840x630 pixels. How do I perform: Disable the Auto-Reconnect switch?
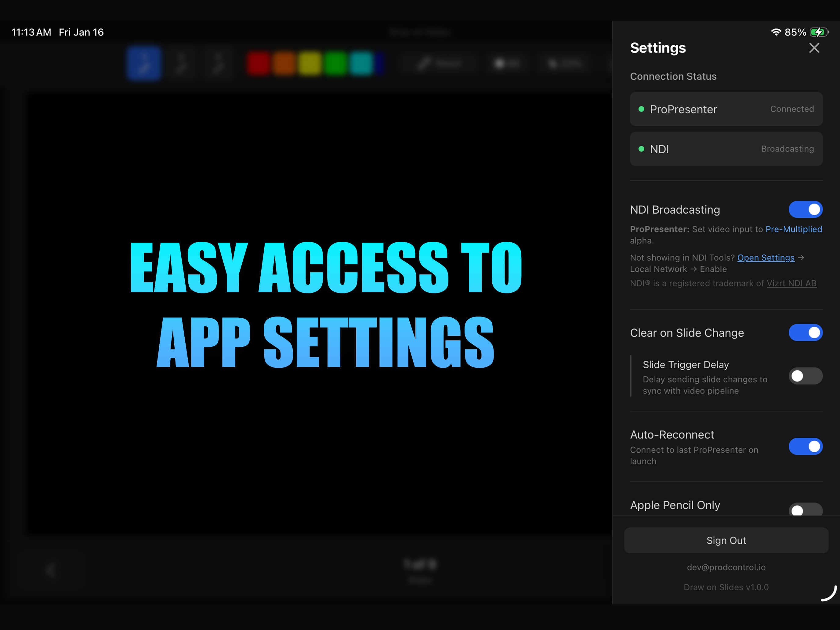coord(805,447)
